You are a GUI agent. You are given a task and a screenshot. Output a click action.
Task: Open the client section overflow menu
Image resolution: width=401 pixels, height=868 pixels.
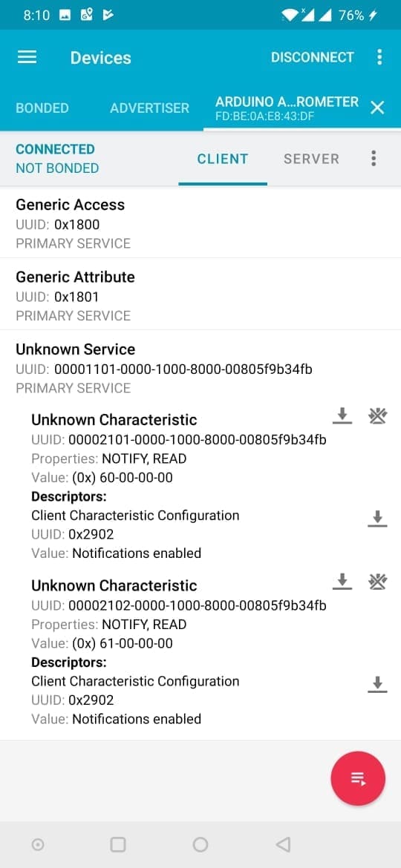pyautogui.click(x=374, y=158)
